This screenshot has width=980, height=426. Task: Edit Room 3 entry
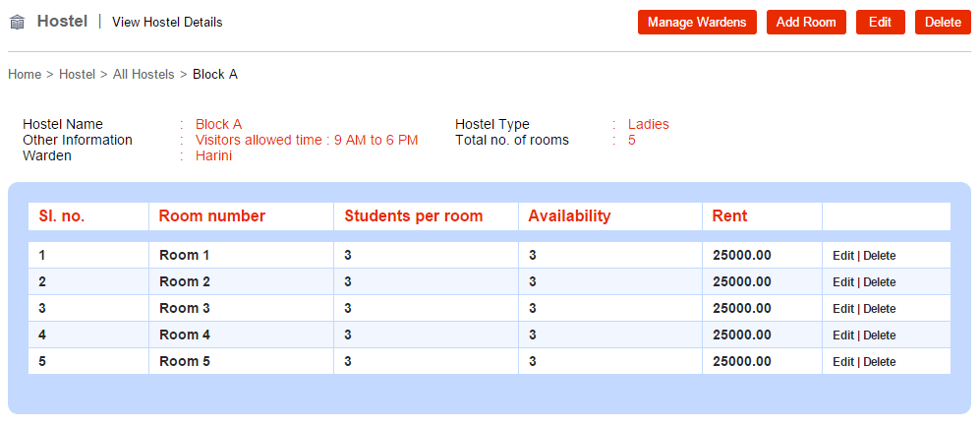(x=842, y=309)
